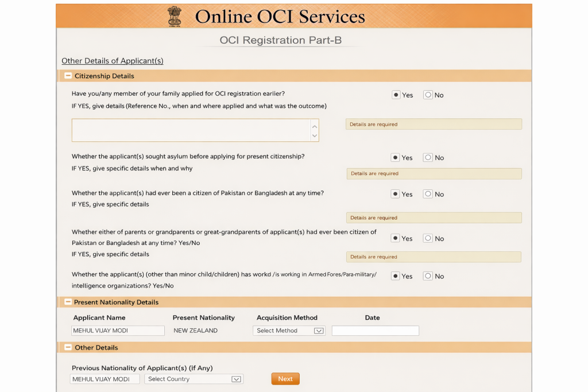Choose Yes for asylum sought question

pos(396,157)
